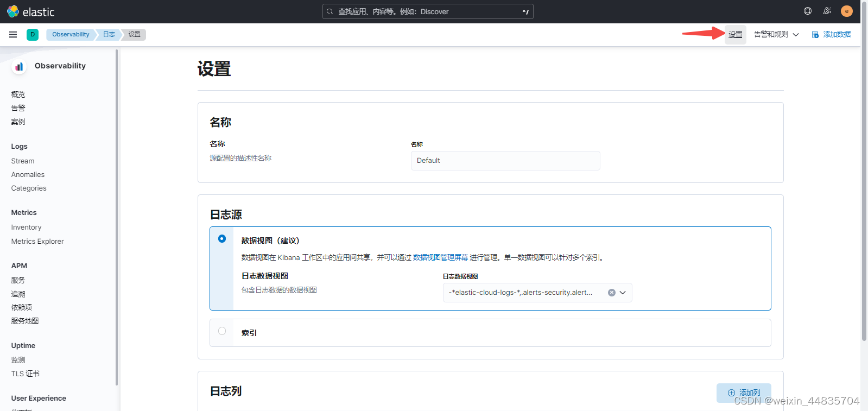This screenshot has width=868, height=411.
Task: Open APM 服务地图 page
Action: tap(25, 321)
